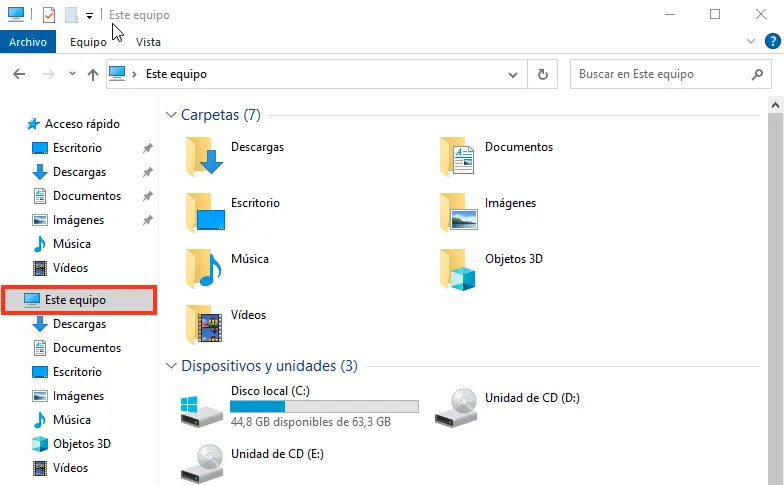Open Escritorio under Este equipo in sidebar
Viewport: 784px width, 485px height.
[67, 372]
